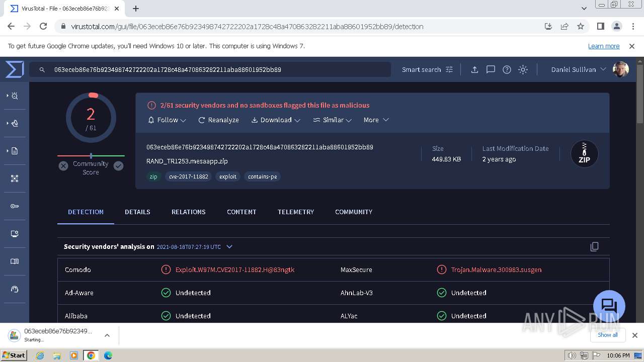Open Chrome three-dot menu

pyautogui.click(x=632, y=26)
